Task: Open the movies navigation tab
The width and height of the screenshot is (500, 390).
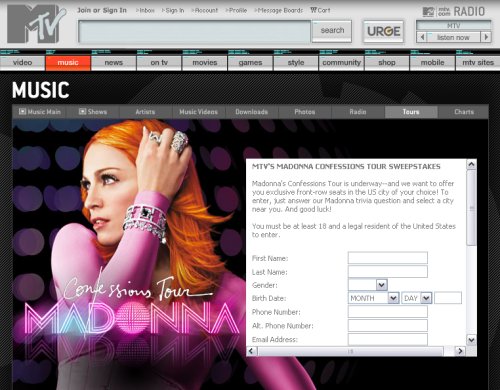Action: [x=205, y=63]
